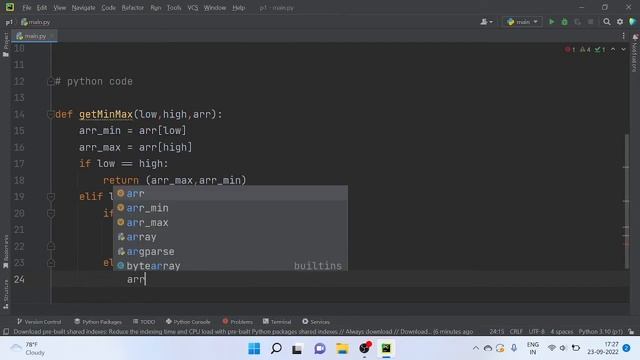
Task: Select the array autocomplete suggestion
Action: [x=230, y=237]
